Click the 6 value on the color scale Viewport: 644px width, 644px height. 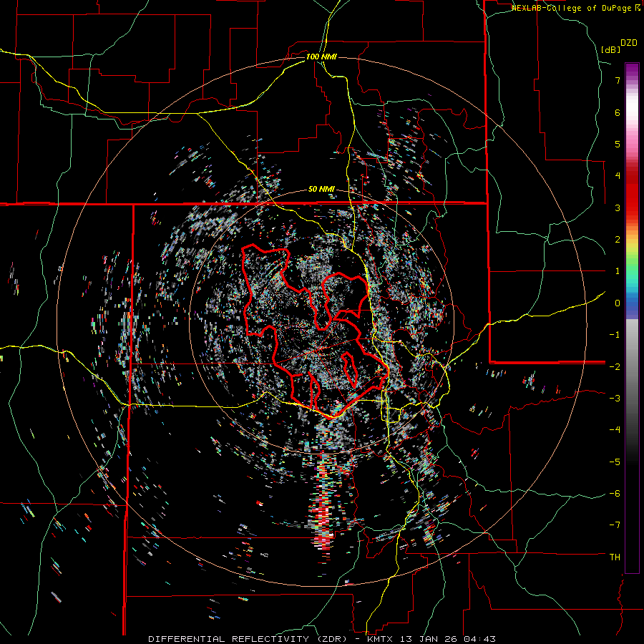click(618, 112)
